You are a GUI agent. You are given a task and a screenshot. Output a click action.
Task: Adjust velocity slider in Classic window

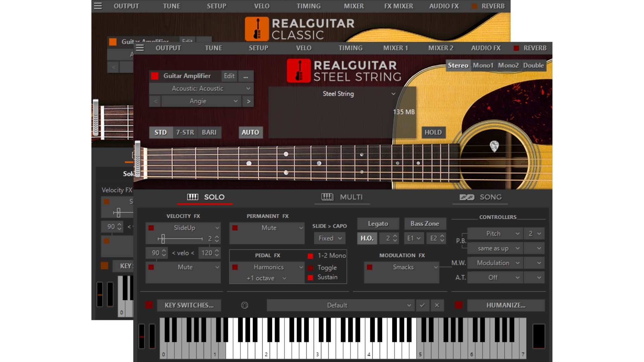coord(118,212)
